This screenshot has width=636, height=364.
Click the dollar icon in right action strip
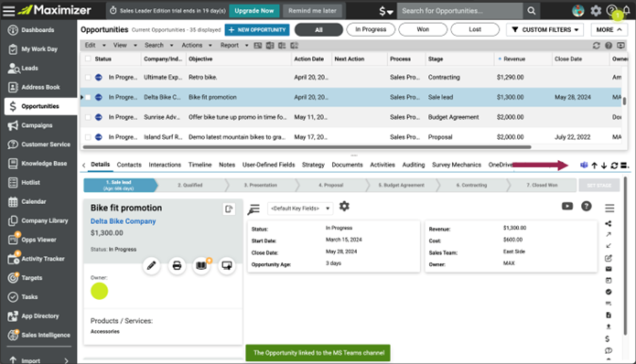608,339
